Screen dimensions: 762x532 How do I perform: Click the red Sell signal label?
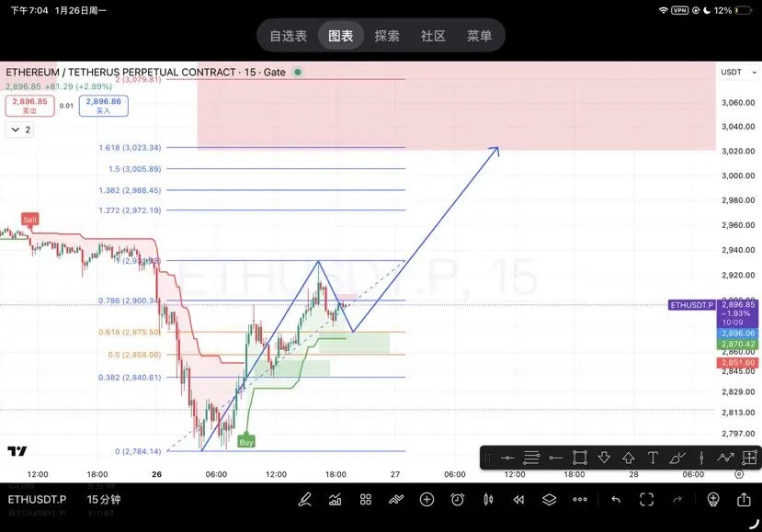pyautogui.click(x=29, y=220)
